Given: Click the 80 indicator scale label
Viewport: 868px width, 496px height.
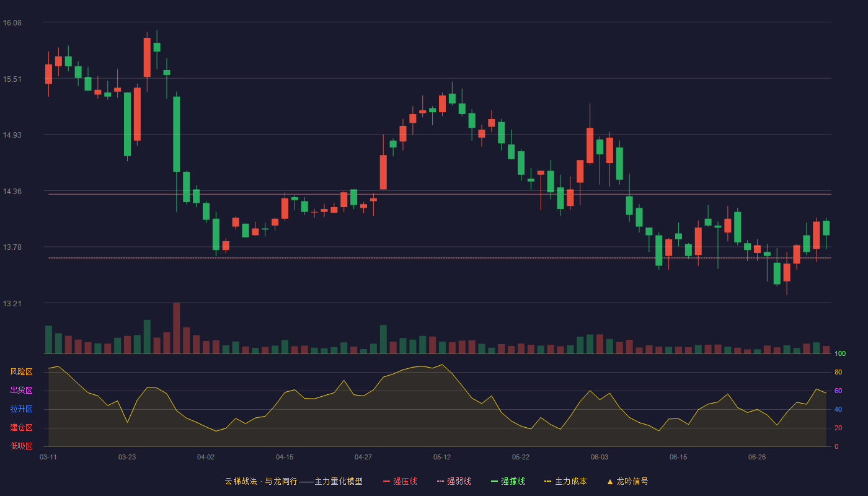Looking at the screenshot, I should (x=838, y=372).
